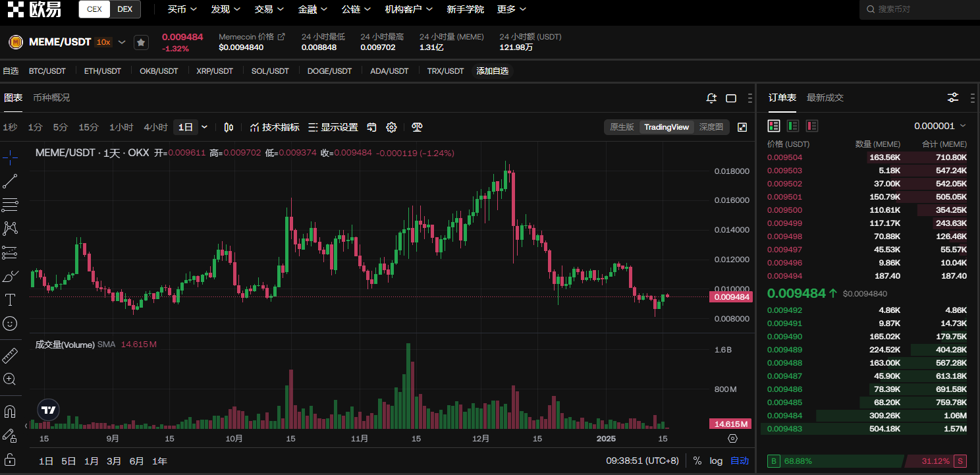Toggle log scale on chart
This screenshot has width=980, height=475.
[x=716, y=461]
